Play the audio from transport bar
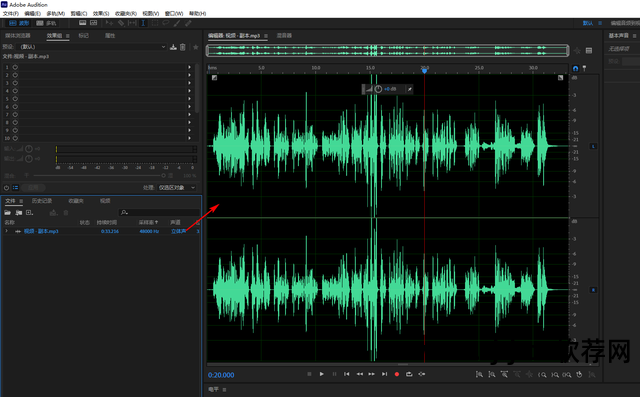The width and height of the screenshot is (640, 397). click(x=322, y=374)
